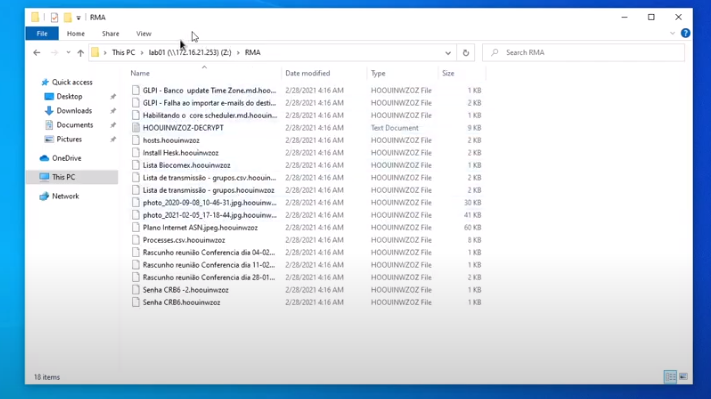Click the This PC breadcrumb in address bar
Image resolution: width=711 pixels, height=399 pixels.
123,53
